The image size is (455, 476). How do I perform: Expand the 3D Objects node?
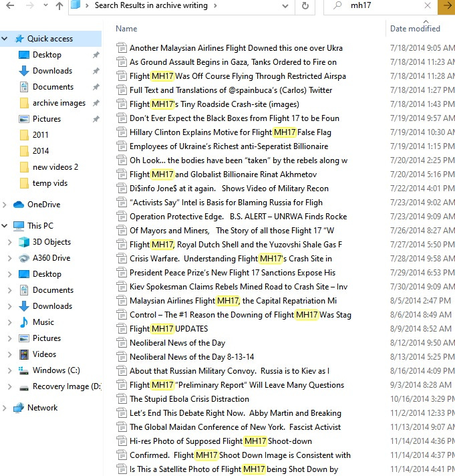click(10, 242)
